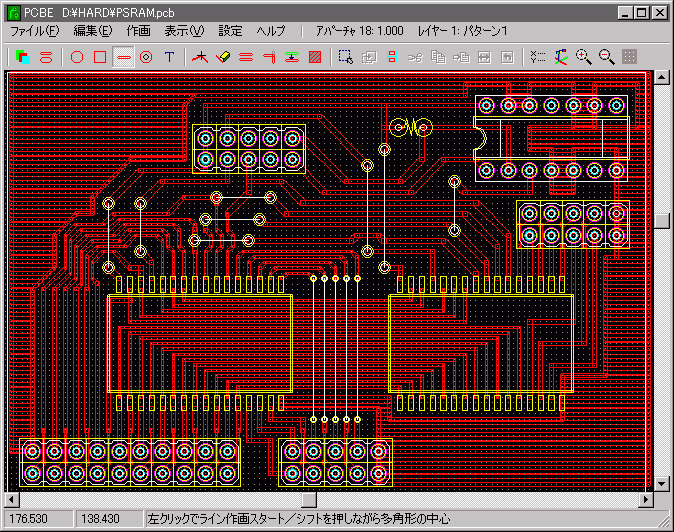Image resolution: width=674 pixels, height=532 pixels.
Task: Click the status bar hint starting 左クリックで
Action: coord(299,519)
